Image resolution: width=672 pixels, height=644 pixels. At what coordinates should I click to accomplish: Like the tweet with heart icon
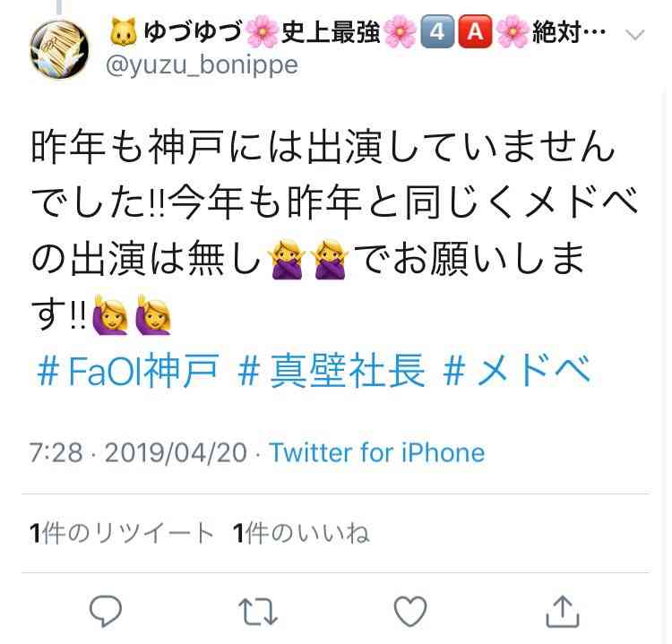(x=410, y=612)
